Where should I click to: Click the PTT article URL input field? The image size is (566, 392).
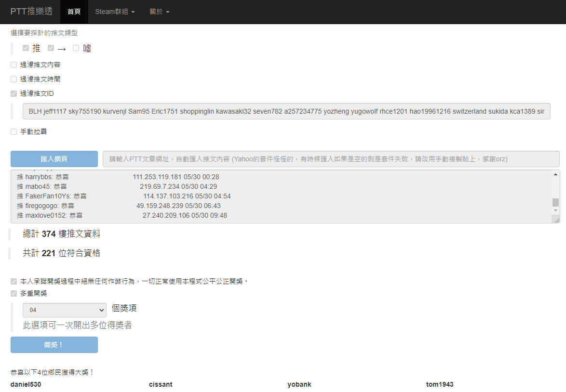(x=331, y=159)
